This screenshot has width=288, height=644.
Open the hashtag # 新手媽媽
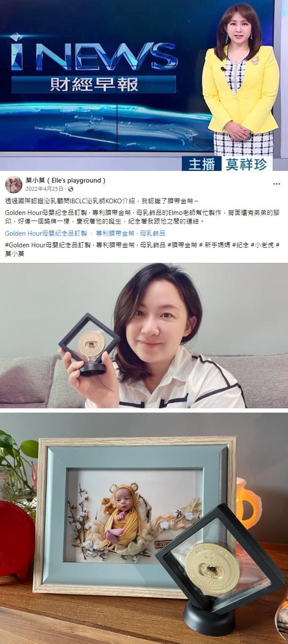(215, 245)
